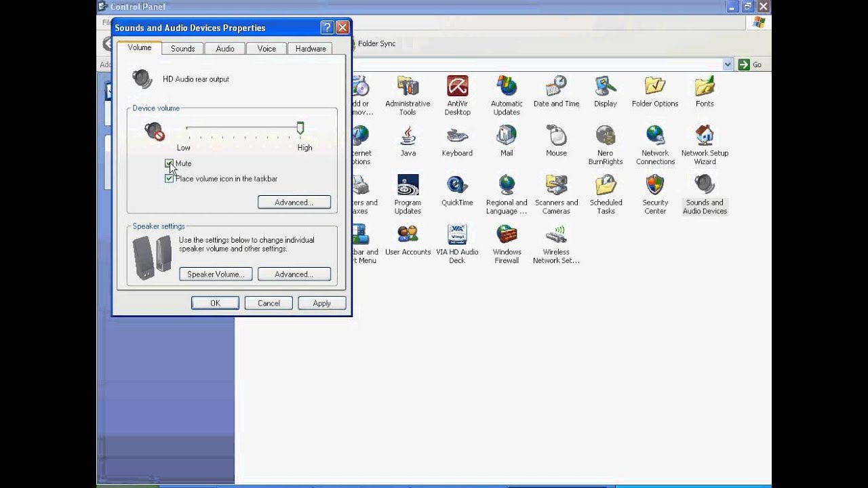Switch to the Hardware tab
The width and height of the screenshot is (868, 488).
click(311, 49)
